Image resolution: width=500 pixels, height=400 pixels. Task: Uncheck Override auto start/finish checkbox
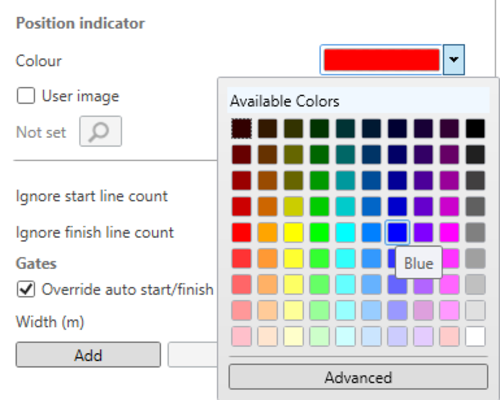(26, 289)
